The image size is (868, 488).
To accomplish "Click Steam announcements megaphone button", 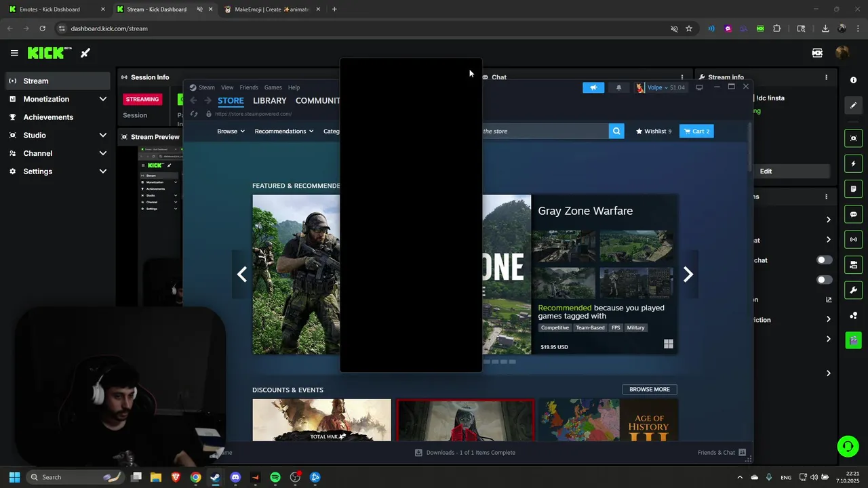I will pos(593,87).
